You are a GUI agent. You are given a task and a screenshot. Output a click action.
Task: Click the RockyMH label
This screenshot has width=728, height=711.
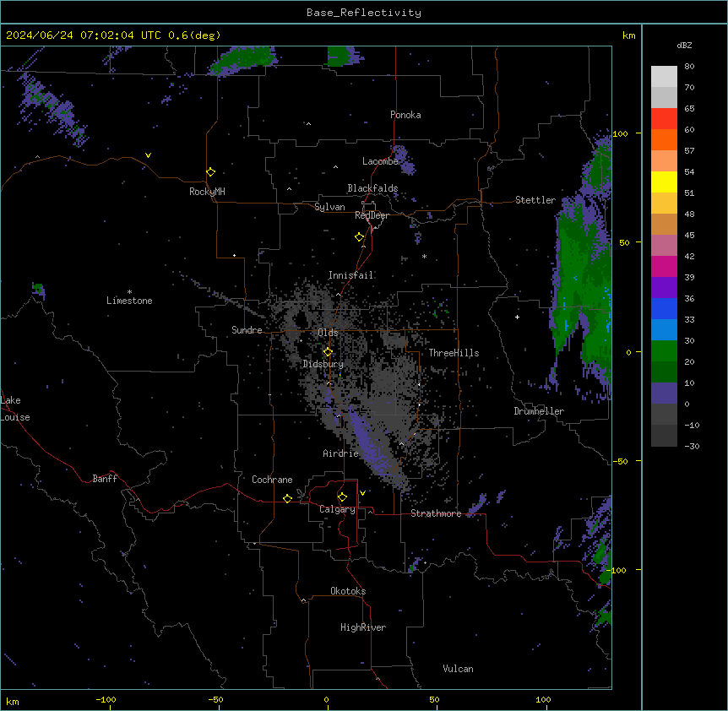coord(207,192)
